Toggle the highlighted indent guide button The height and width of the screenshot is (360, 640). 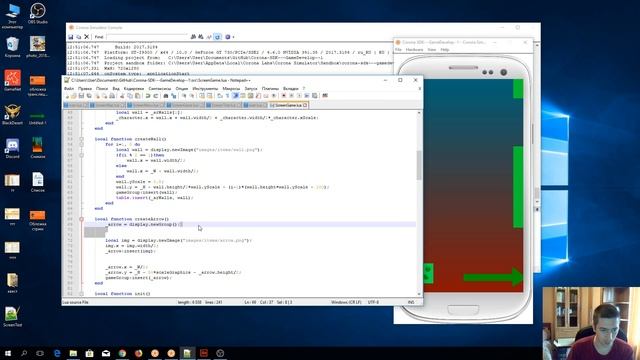[x=236, y=96]
